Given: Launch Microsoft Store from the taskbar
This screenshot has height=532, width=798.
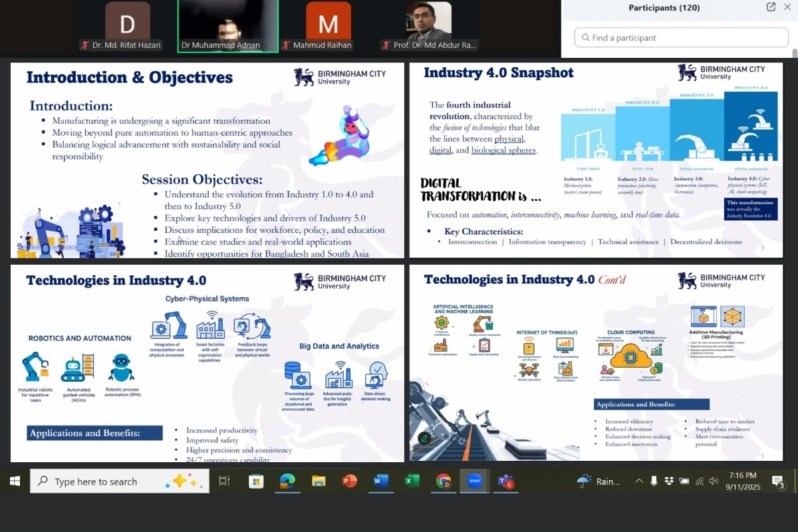Looking at the screenshot, I should click(x=256, y=481).
